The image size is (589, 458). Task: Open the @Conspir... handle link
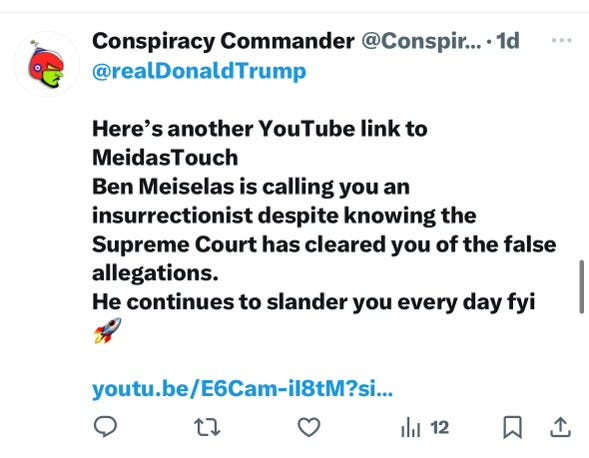tap(421, 41)
